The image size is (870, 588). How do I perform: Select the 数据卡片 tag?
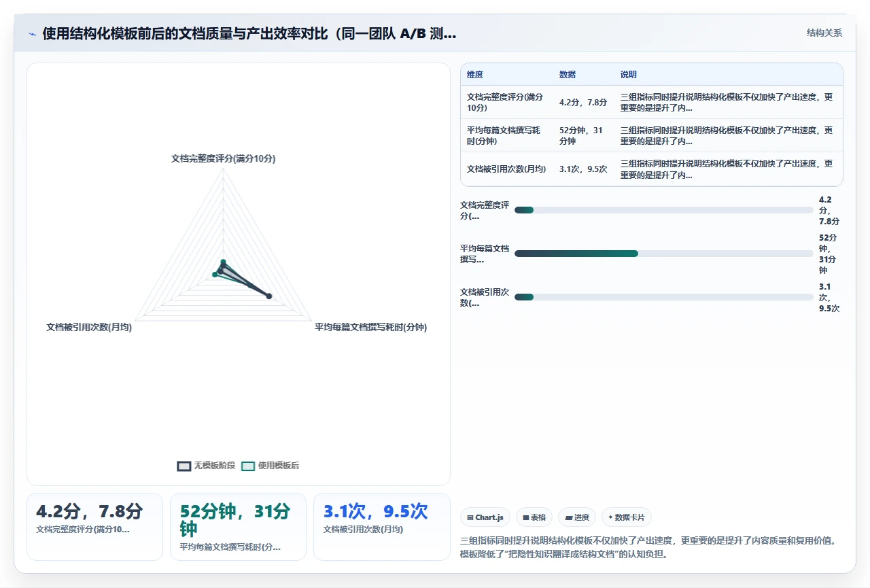(x=627, y=517)
